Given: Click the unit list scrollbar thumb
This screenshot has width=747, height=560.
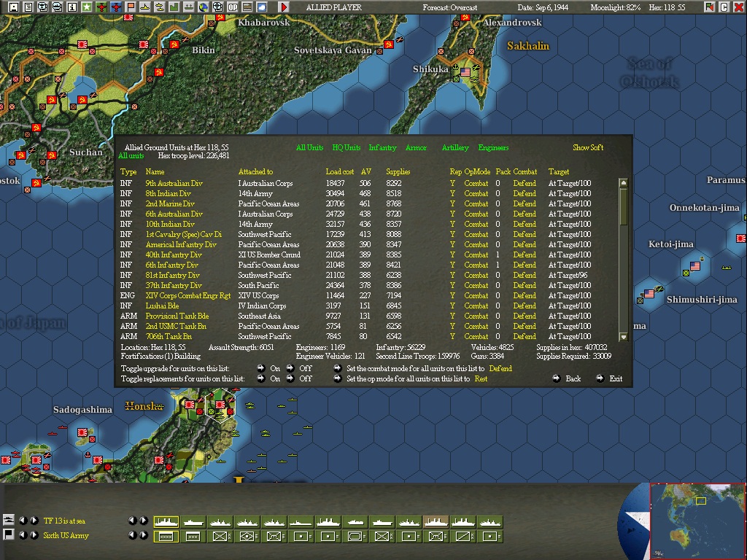Looking at the screenshot, I should tap(623, 206).
